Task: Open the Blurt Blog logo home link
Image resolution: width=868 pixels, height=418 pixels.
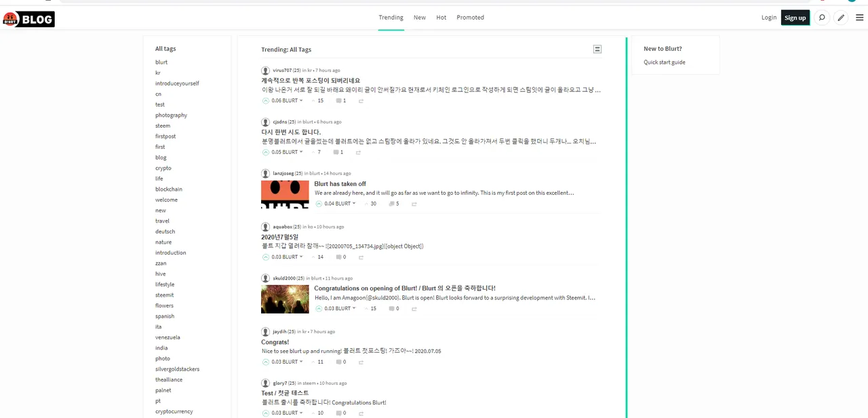Action: tap(28, 19)
